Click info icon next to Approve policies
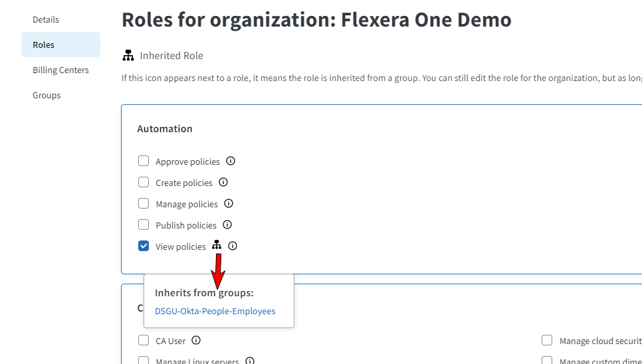 (231, 161)
